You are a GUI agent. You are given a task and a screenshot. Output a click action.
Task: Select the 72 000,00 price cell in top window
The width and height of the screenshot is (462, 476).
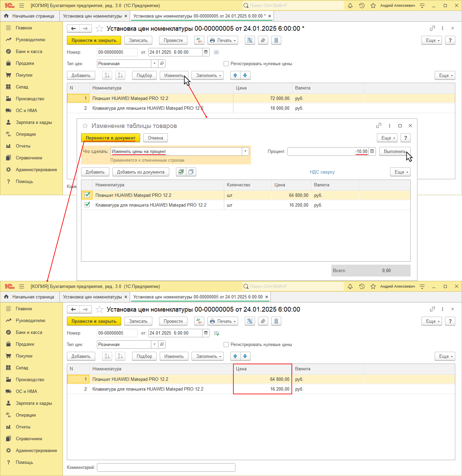(262, 98)
